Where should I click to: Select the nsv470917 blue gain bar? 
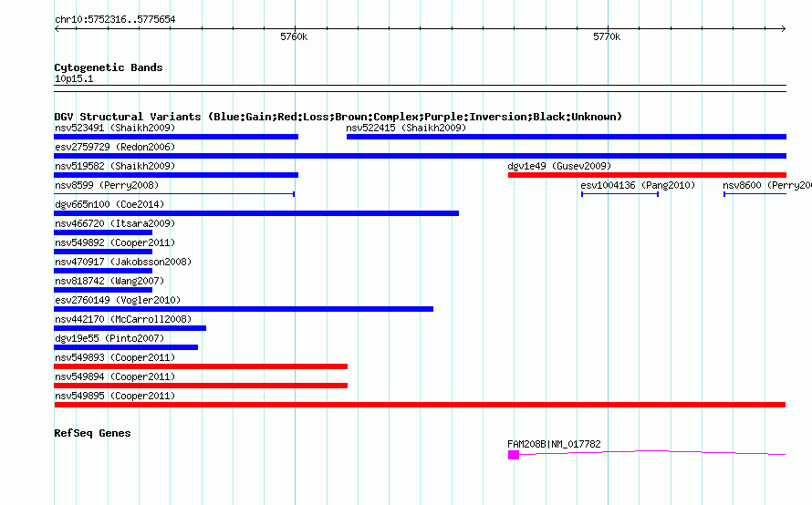coord(103,271)
